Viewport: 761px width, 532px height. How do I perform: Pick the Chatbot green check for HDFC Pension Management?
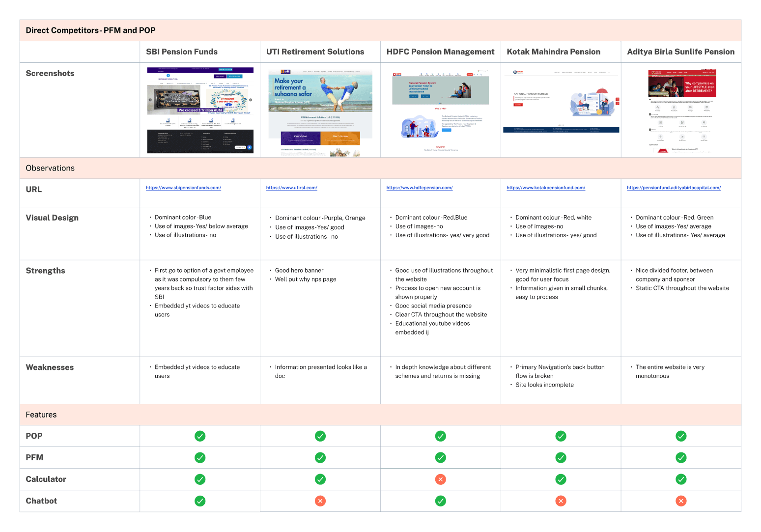[441, 501]
